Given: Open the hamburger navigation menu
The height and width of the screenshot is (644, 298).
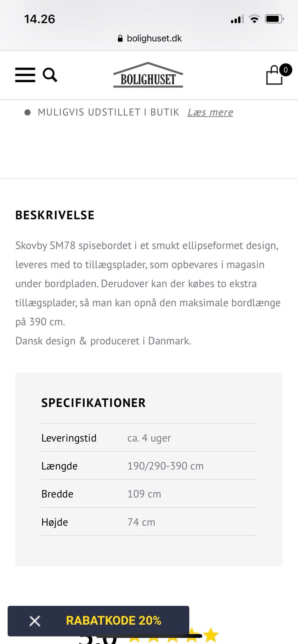Looking at the screenshot, I should 25,75.
